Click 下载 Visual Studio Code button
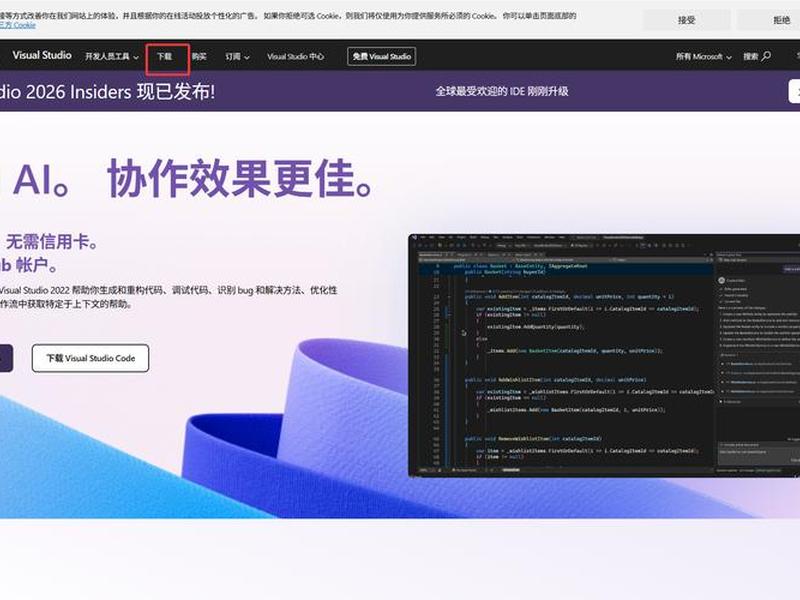Image resolution: width=800 pixels, height=600 pixels. click(90, 358)
